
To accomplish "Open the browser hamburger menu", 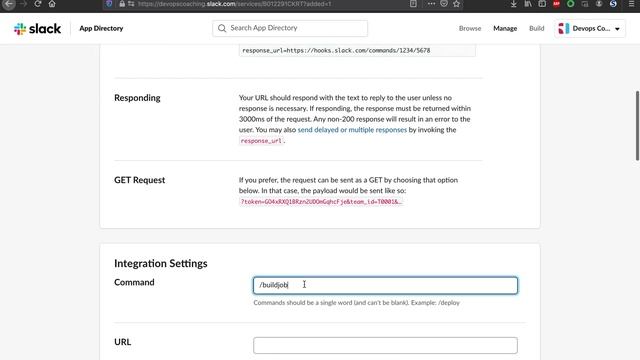I will click(631, 4).
